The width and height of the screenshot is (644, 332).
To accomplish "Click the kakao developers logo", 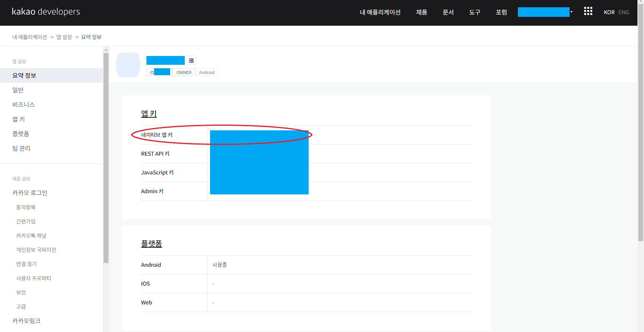I will 46,12.
